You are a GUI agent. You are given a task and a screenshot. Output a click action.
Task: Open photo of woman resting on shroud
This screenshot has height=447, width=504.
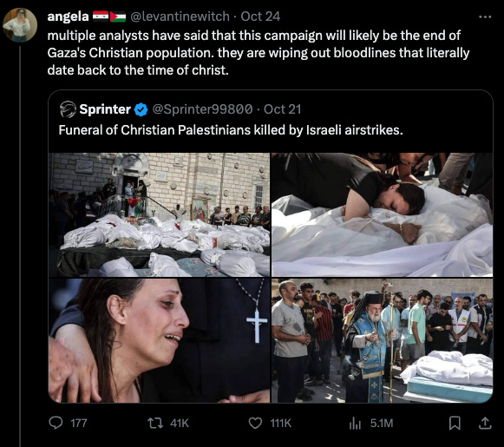[x=383, y=214]
